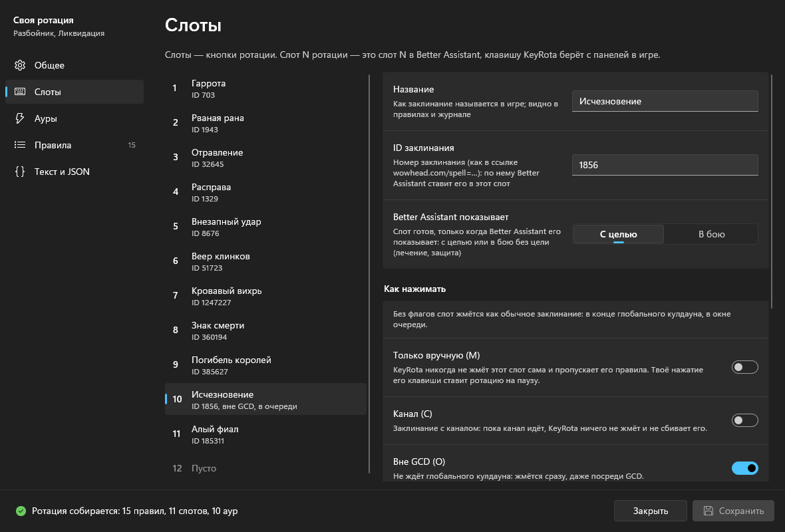This screenshot has height=532, width=785.
Task: Click the gear icon next to Общее
Action: [x=20, y=65]
